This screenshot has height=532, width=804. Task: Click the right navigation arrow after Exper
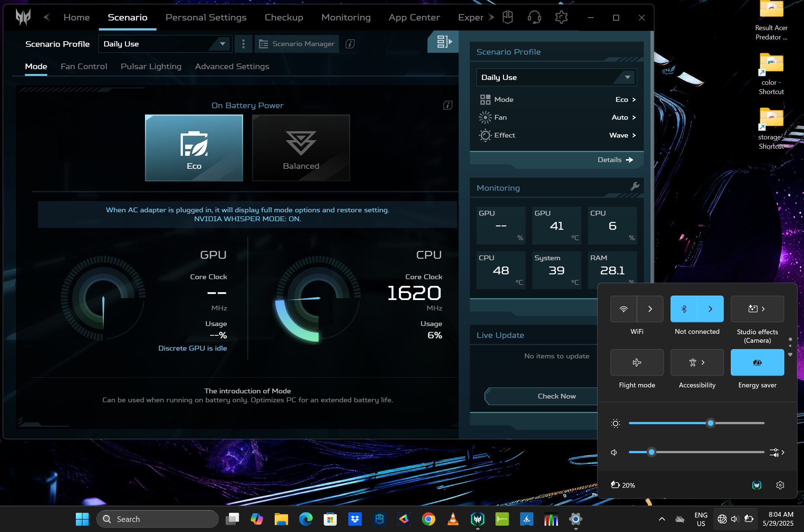491,17
